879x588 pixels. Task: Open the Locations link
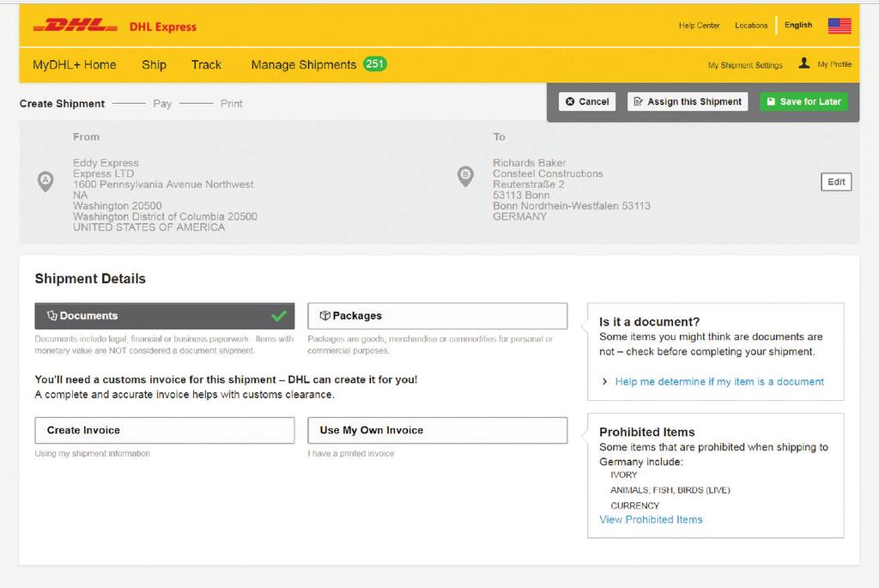pyautogui.click(x=751, y=25)
